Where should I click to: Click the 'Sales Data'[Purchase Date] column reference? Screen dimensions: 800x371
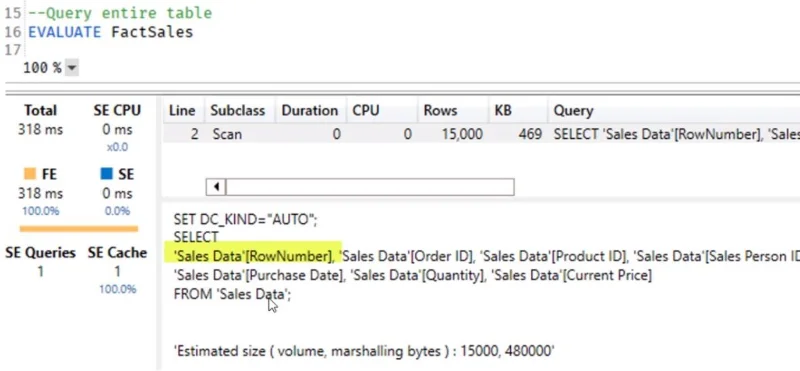pos(259,276)
